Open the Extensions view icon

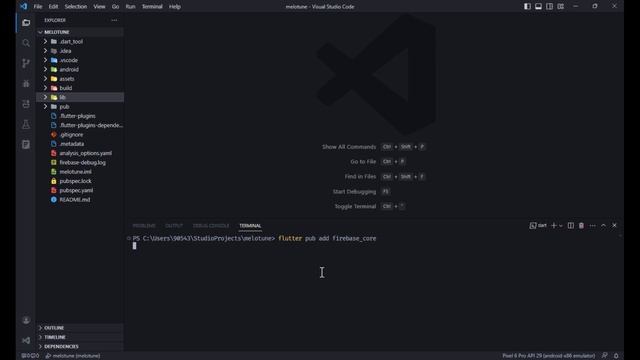(26, 104)
